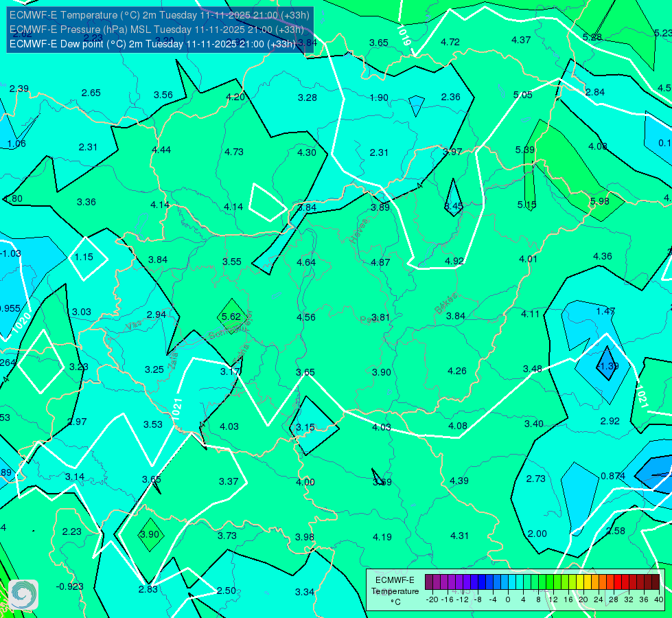Click the 5.39 grid value

[524, 150]
